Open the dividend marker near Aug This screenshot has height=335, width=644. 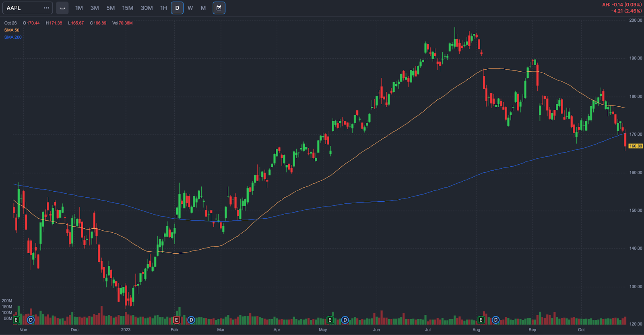pyautogui.click(x=495, y=320)
